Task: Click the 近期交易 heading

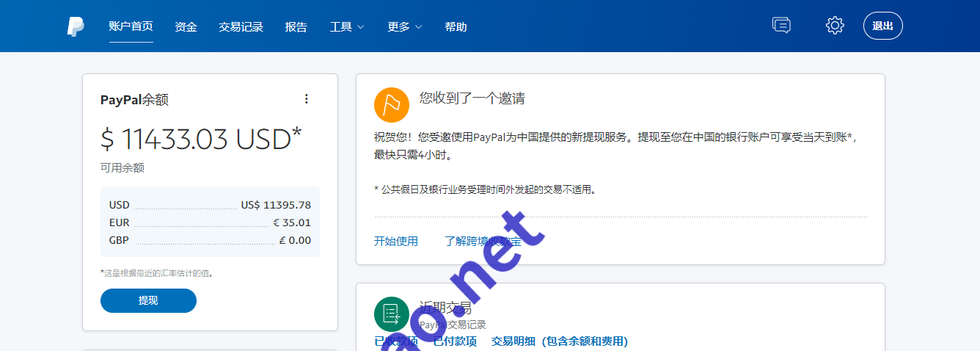Action: [x=445, y=308]
